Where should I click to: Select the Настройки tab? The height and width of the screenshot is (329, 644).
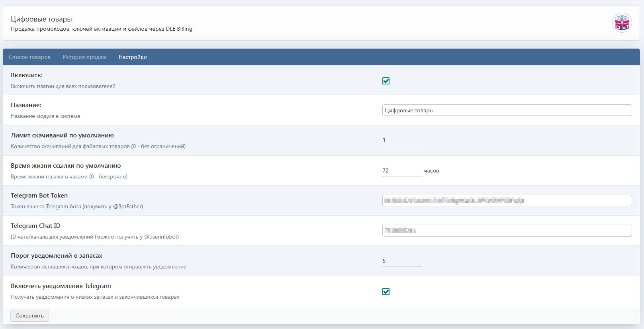133,57
